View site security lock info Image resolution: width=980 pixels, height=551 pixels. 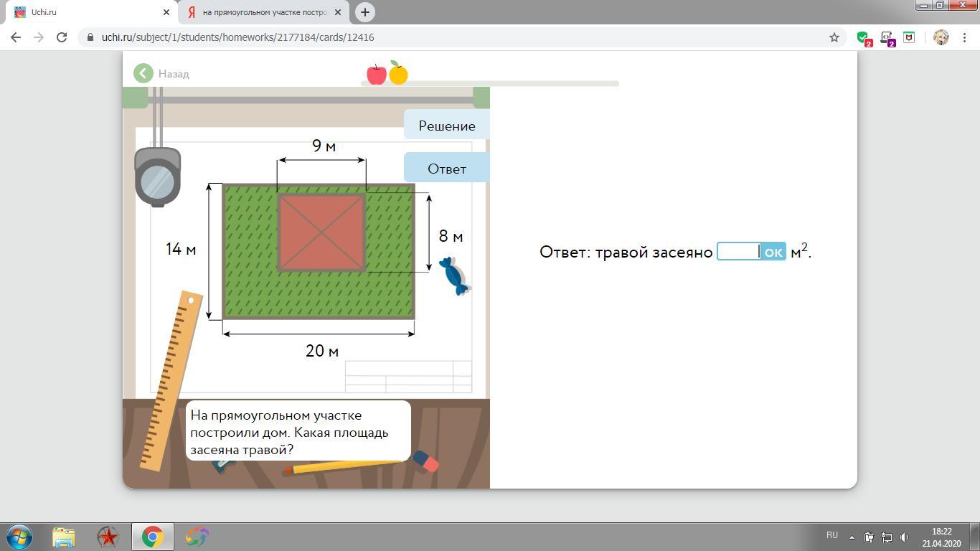click(x=90, y=37)
